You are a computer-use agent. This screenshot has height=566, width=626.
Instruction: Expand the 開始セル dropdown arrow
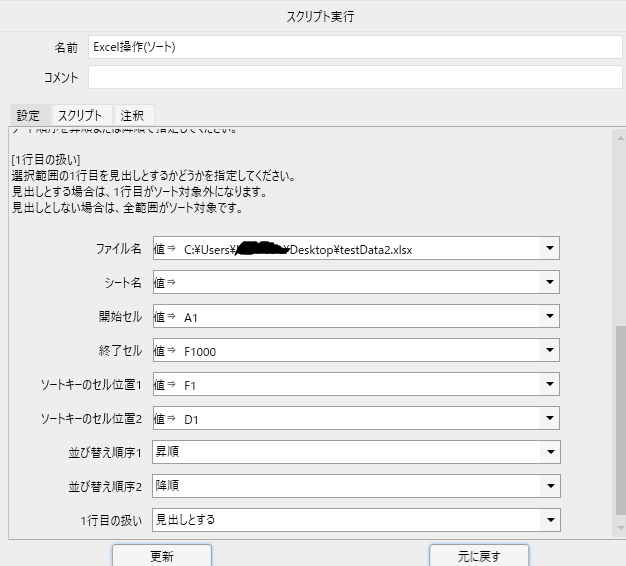click(549, 317)
